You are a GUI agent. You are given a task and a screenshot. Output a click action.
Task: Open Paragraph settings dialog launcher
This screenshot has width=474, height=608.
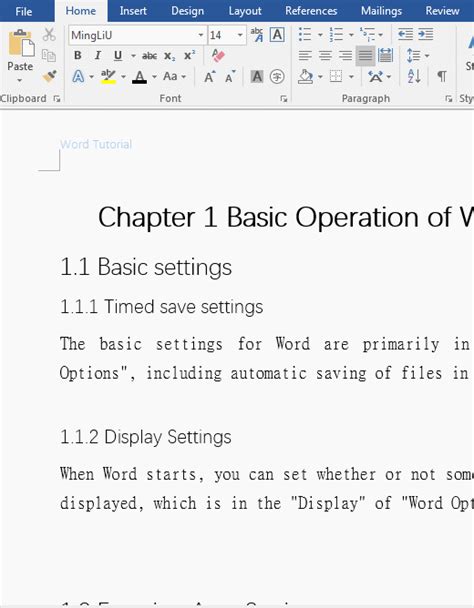pyautogui.click(x=449, y=99)
